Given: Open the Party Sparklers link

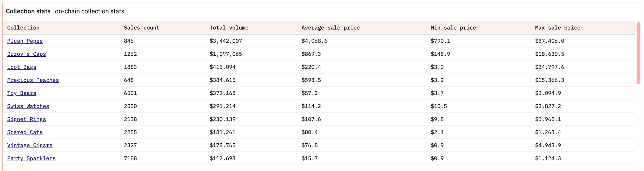Looking at the screenshot, I should pyautogui.click(x=31, y=158).
